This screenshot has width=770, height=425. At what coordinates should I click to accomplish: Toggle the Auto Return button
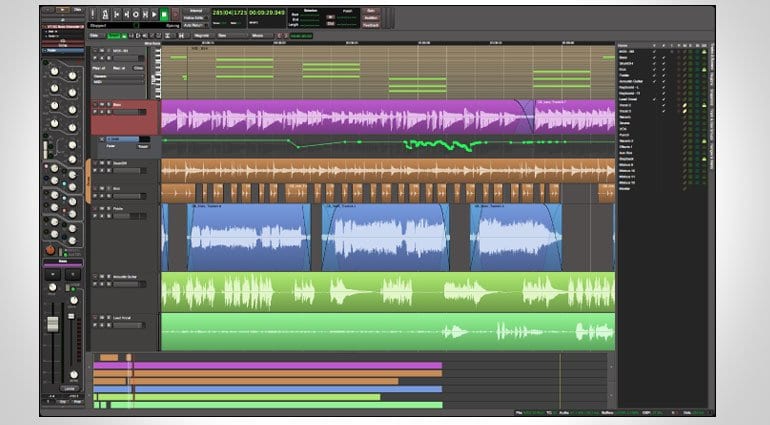tap(195, 25)
